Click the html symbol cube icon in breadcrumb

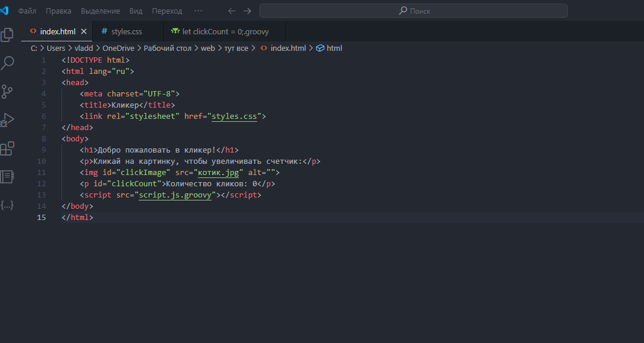point(320,48)
